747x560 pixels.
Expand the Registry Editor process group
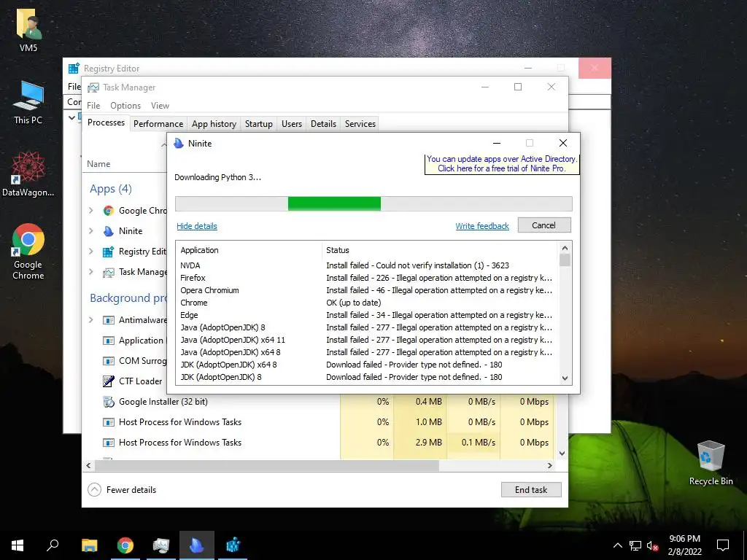click(x=91, y=252)
